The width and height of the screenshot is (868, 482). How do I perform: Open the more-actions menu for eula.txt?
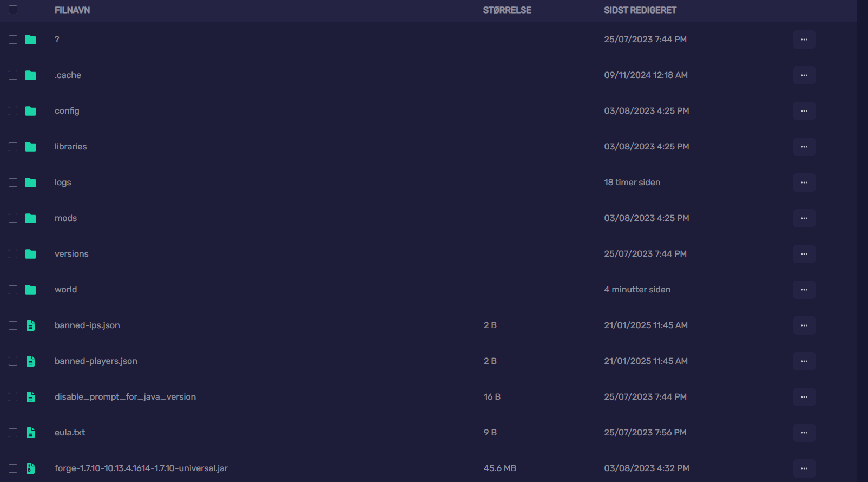coord(804,433)
